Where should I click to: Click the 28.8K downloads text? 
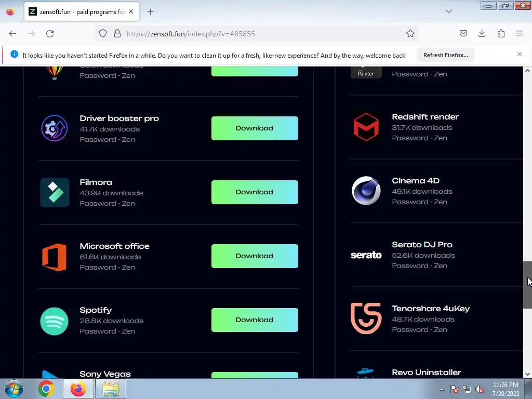coord(112,321)
